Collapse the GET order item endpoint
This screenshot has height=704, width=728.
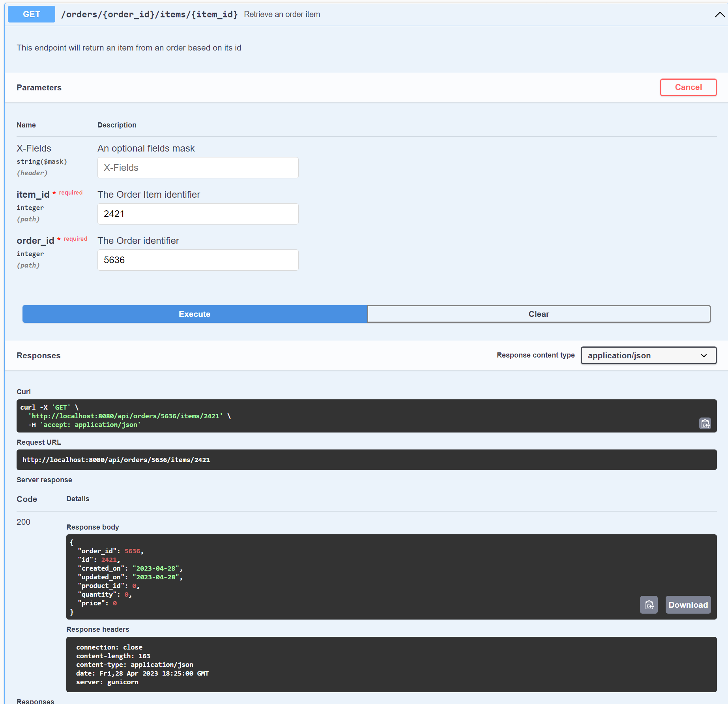[720, 15]
